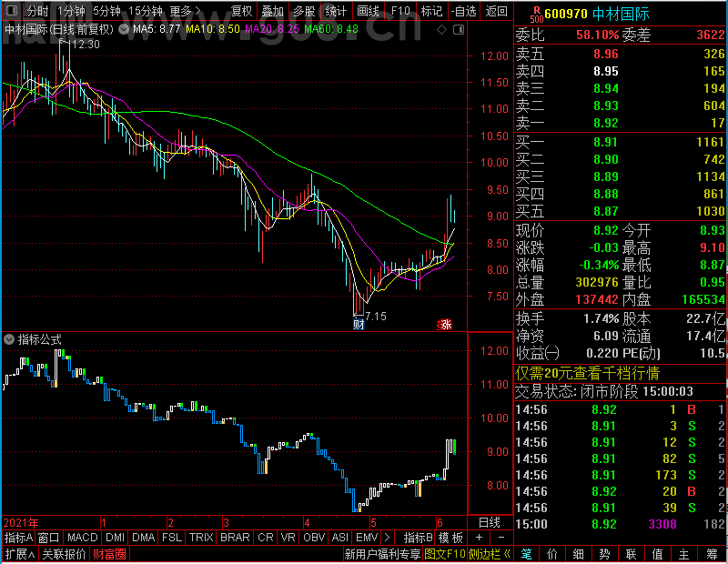Show more indicators with arrow
Viewport: 728px width, 564px height.
pos(388,538)
